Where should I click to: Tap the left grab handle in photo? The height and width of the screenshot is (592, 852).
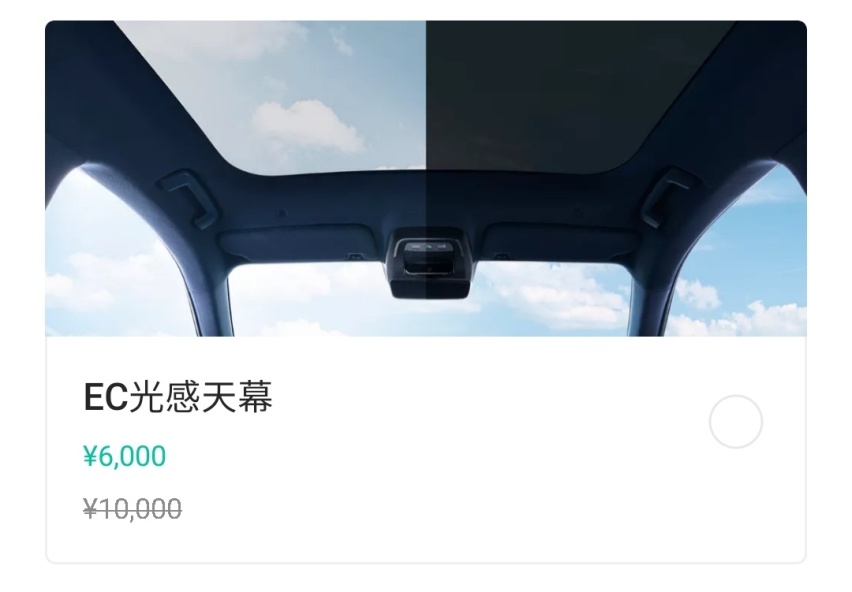click(x=191, y=198)
